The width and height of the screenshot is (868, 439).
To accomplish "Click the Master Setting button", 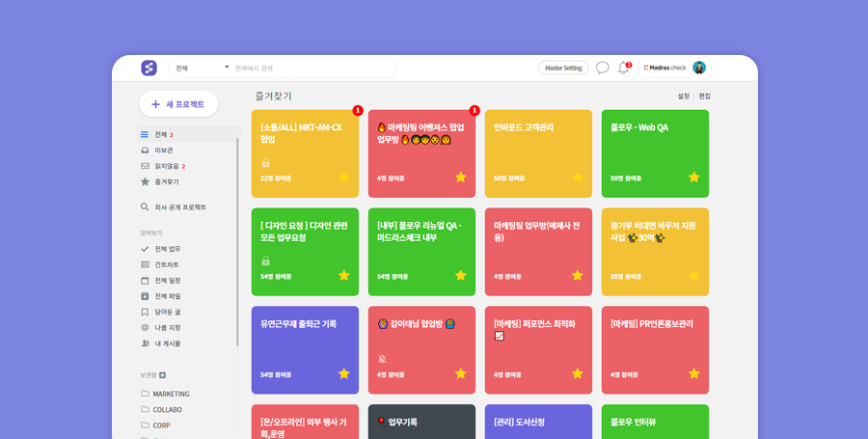I will [563, 68].
